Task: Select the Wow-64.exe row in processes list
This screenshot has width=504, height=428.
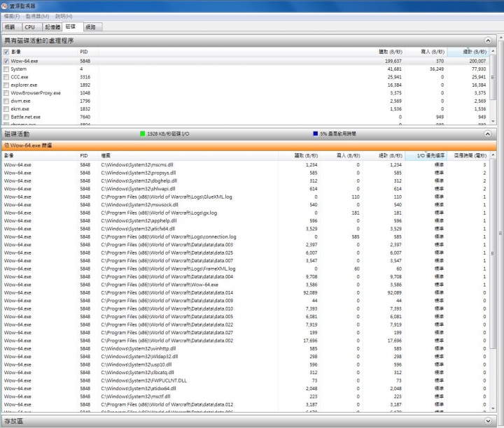Action: pyautogui.click(x=246, y=61)
